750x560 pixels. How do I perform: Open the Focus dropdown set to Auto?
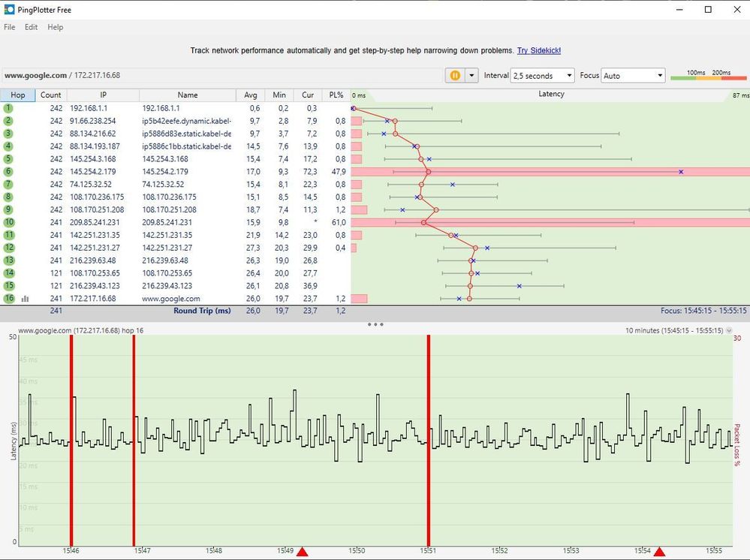pyautogui.click(x=633, y=76)
